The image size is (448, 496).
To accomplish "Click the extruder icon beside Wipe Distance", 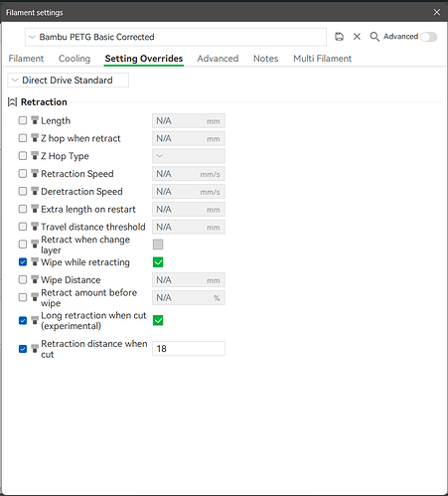I will coord(35,279).
